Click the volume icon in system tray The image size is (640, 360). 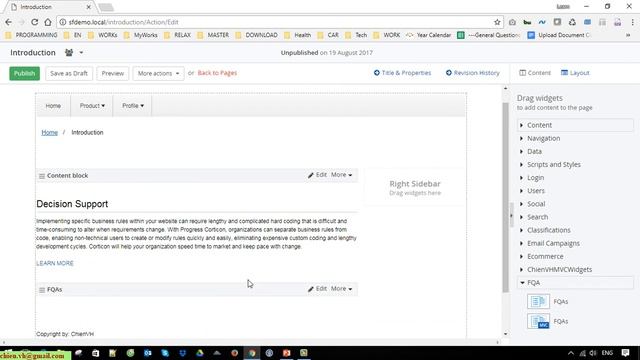[593, 353]
